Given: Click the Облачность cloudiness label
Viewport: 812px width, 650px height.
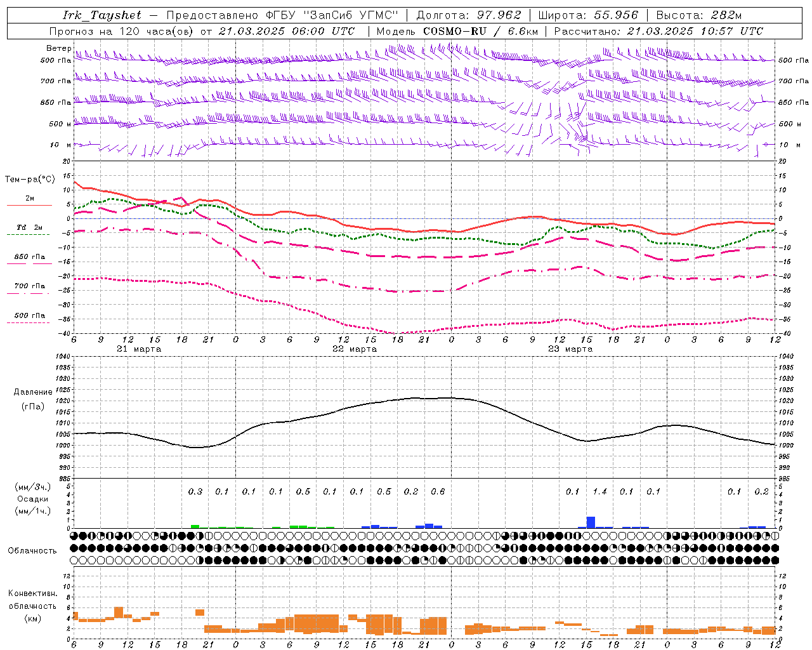Looking at the screenshot, I should coord(32,550).
